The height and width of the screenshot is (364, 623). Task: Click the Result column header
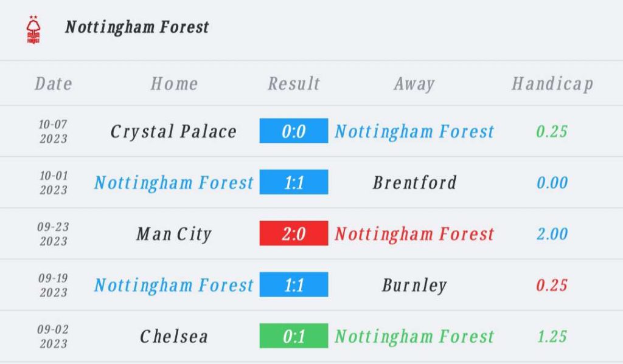pos(294,84)
